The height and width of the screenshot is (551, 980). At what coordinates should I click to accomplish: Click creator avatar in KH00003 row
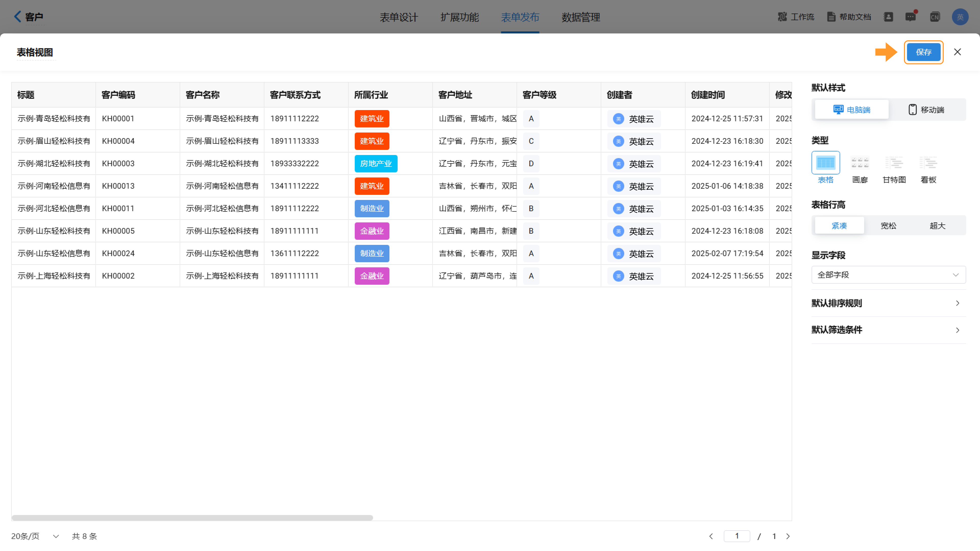[619, 164]
